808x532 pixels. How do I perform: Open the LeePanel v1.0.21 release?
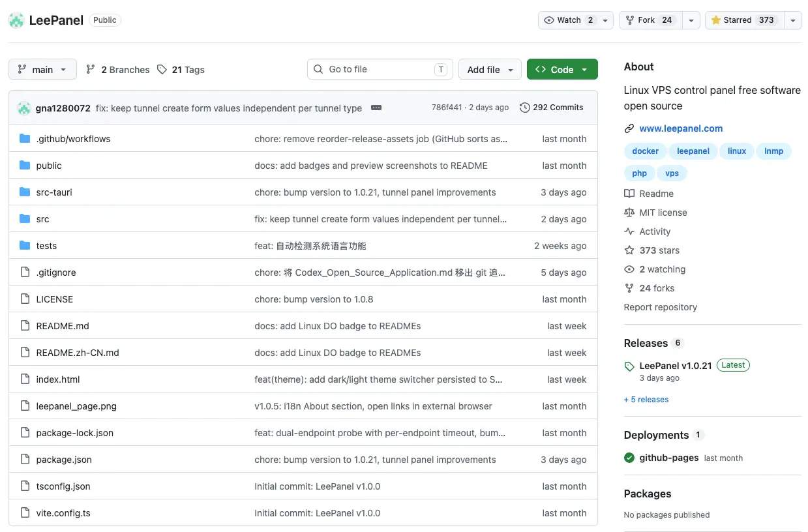676,366
